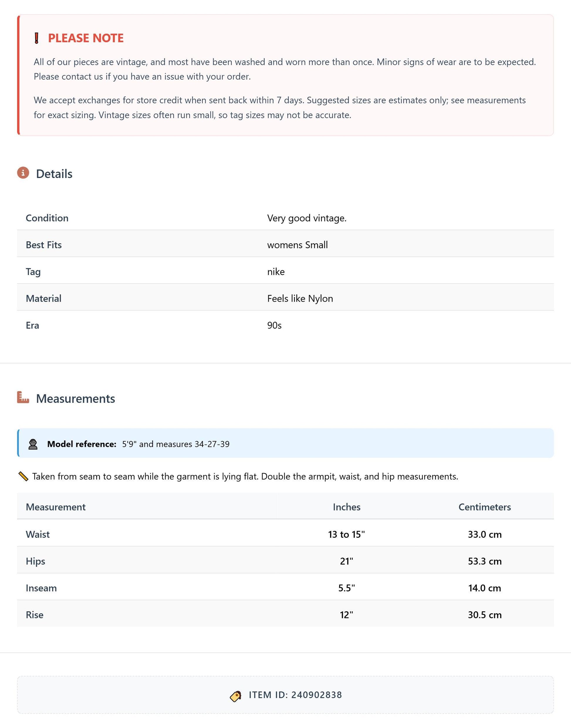Select the Rise 12" measurement
571x728 pixels.
[x=346, y=615]
